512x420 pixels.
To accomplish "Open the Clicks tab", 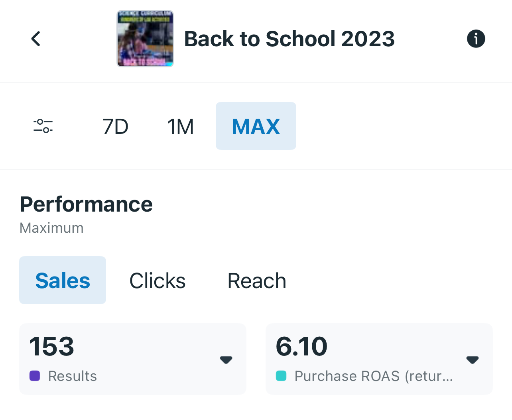I will [x=158, y=281].
